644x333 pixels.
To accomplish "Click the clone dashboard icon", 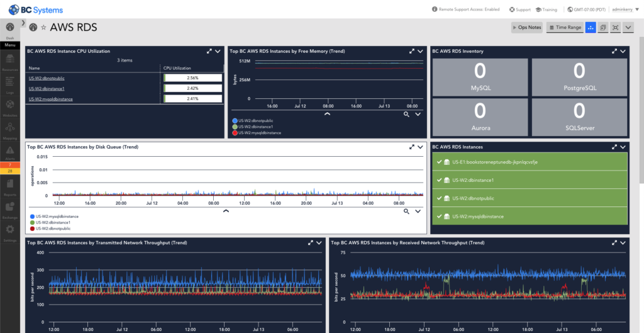I will 603,28.
